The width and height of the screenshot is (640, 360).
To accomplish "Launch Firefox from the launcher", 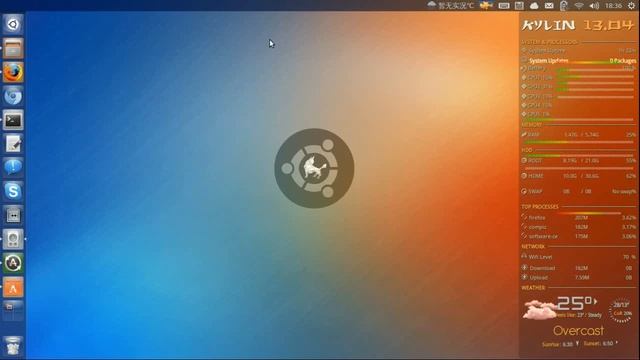I will [x=13, y=73].
